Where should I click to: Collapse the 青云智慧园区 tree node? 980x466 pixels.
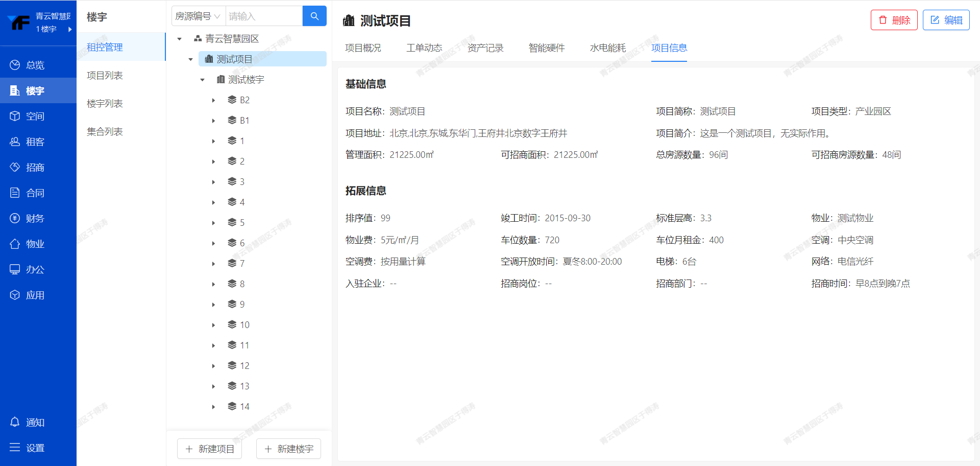click(180, 39)
